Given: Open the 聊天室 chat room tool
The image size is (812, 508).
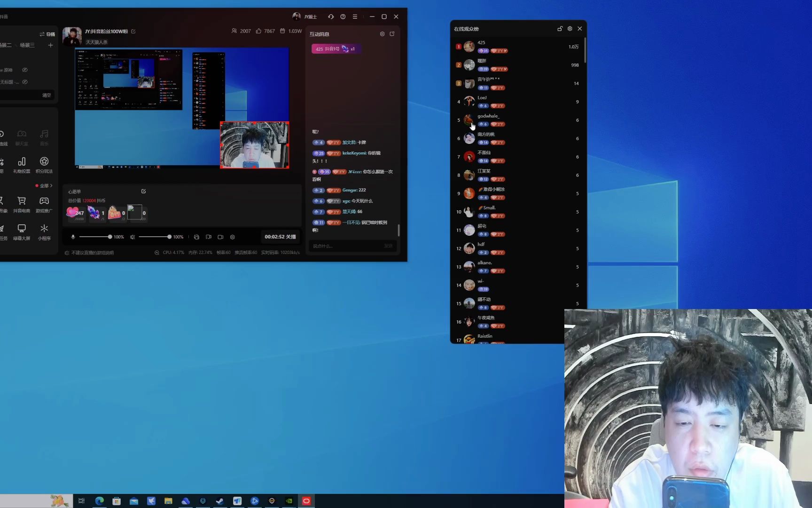Looking at the screenshot, I should pos(22,138).
